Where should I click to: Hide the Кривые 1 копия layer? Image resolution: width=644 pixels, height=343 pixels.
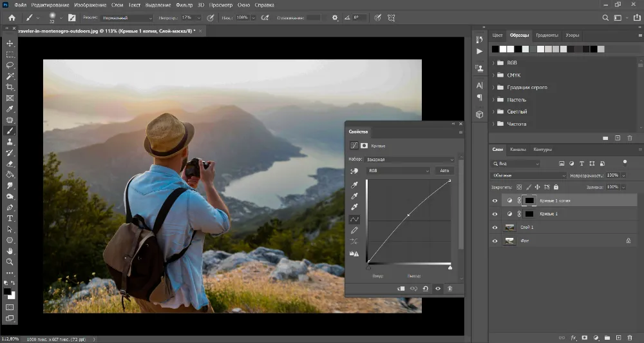click(x=495, y=201)
